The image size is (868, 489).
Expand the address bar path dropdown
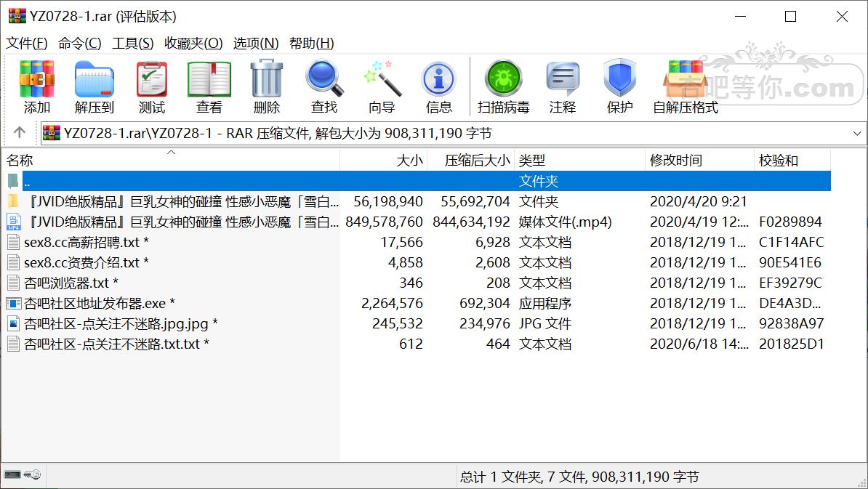[x=857, y=133]
